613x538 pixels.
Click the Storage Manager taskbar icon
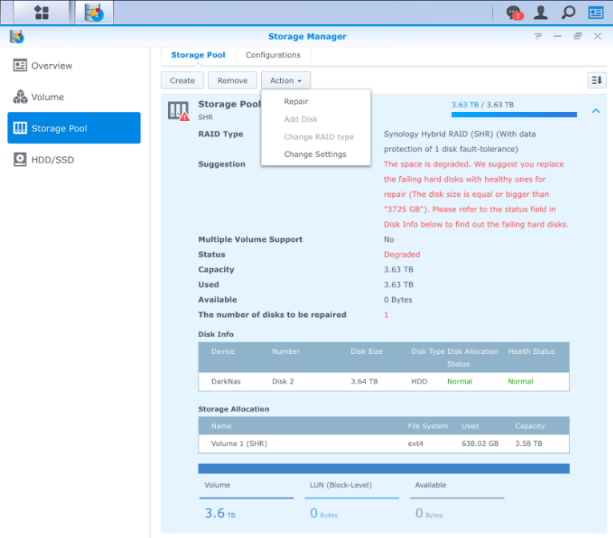[94, 13]
